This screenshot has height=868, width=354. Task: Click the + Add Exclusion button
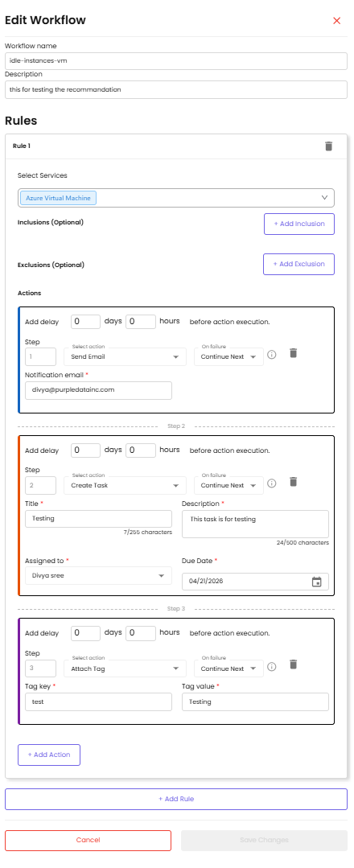(298, 264)
